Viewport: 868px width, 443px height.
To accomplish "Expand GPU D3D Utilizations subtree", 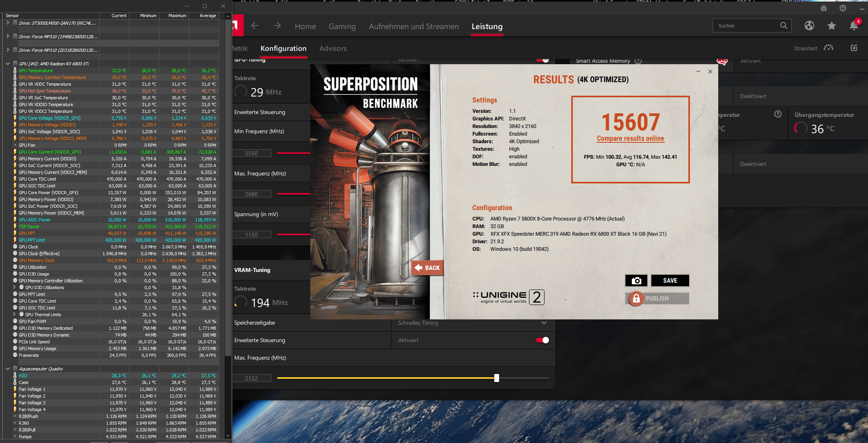I will (x=14, y=287).
